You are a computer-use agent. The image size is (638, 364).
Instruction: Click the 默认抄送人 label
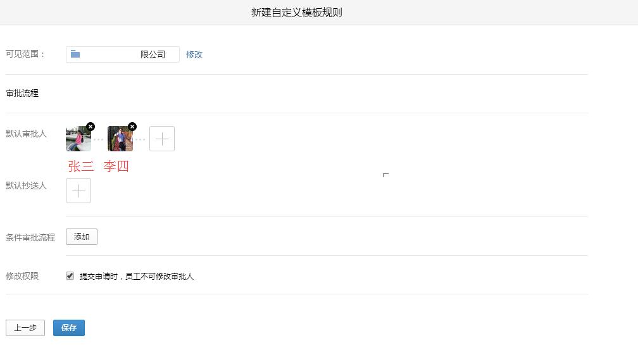[26, 185]
